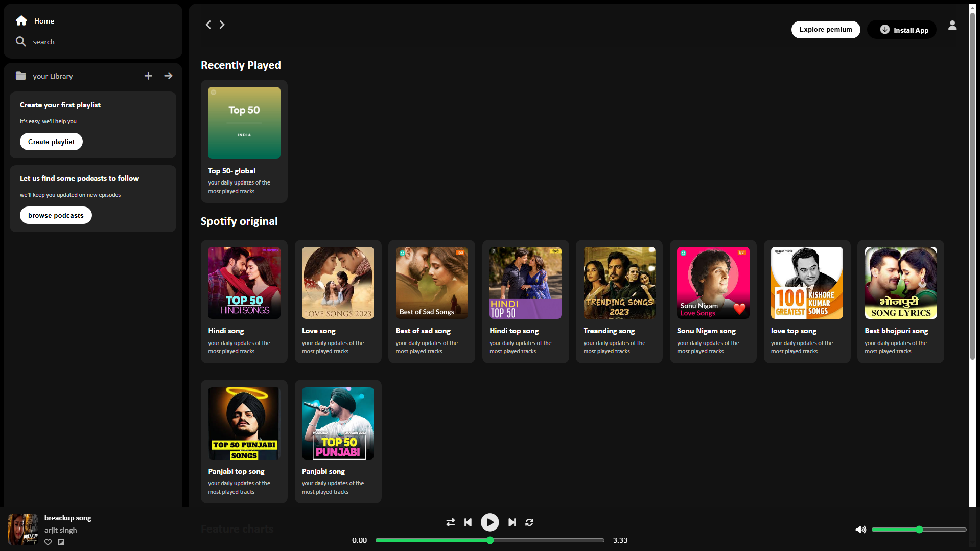Play the current song
The height and width of the screenshot is (551, 980).
[489, 522]
